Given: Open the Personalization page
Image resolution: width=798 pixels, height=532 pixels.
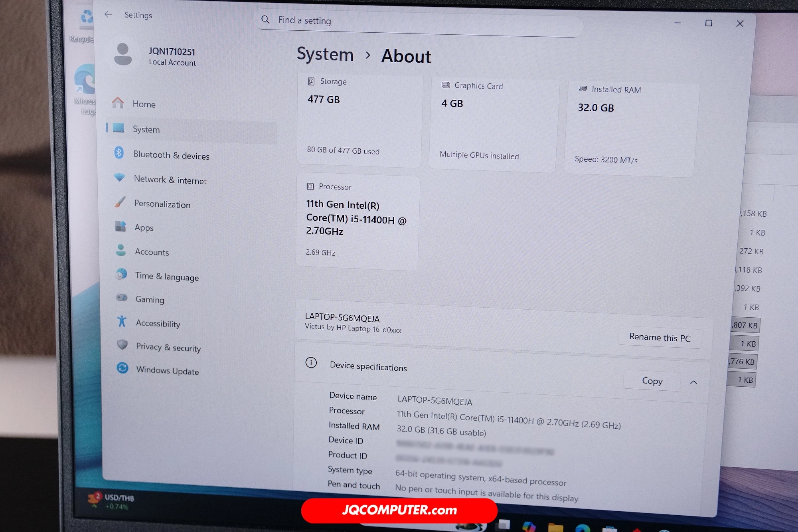Looking at the screenshot, I should pos(162,204).
